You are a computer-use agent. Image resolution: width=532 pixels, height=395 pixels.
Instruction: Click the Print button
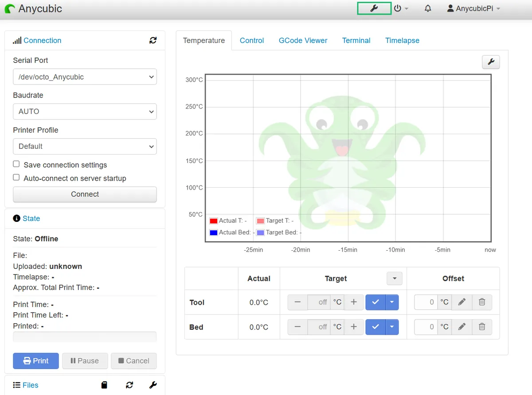coord(36,361)
